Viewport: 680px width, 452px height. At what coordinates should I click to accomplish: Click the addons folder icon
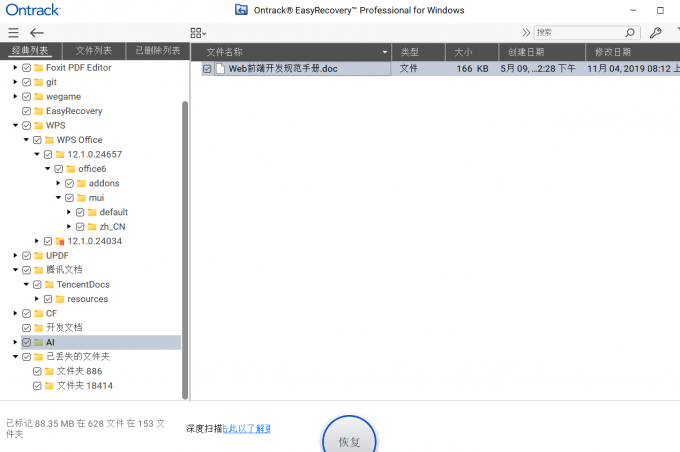(82, 183)
